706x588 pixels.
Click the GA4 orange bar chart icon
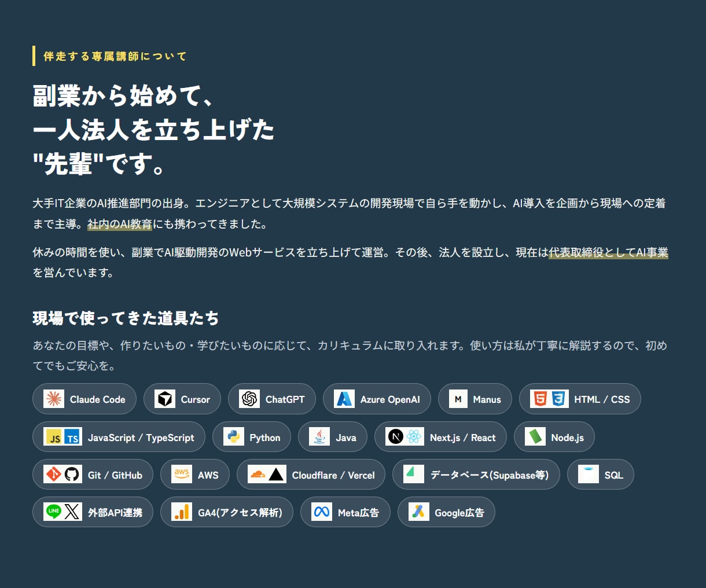point(182,512)
